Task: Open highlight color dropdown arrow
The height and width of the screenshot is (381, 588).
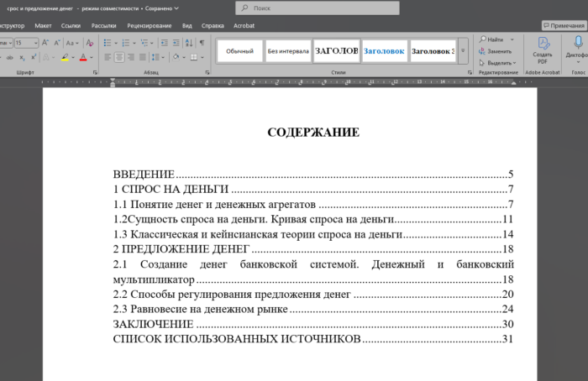Action: [x=73, y=57]
